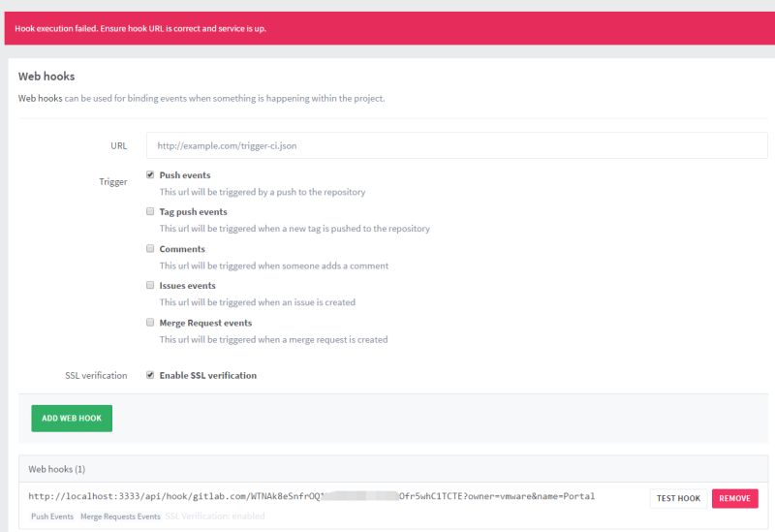The height and width of the screenshot is (532, 775).
Task: Click the Add Web Hook button
Action: click(x=72, y=419)
